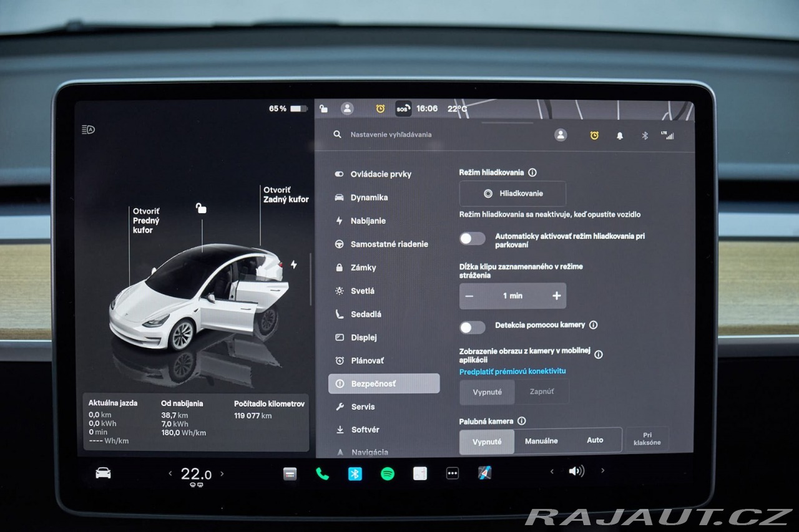Select Zapnúť for mobile app camera view
Image resolution: width=799 pixels, height=532 pixels.
(542, 392)
